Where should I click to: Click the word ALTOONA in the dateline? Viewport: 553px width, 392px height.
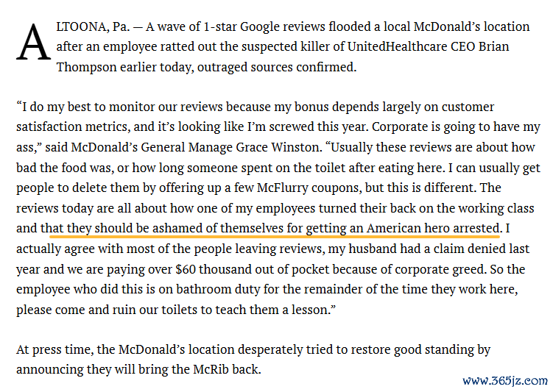click(x=82, y=26)
